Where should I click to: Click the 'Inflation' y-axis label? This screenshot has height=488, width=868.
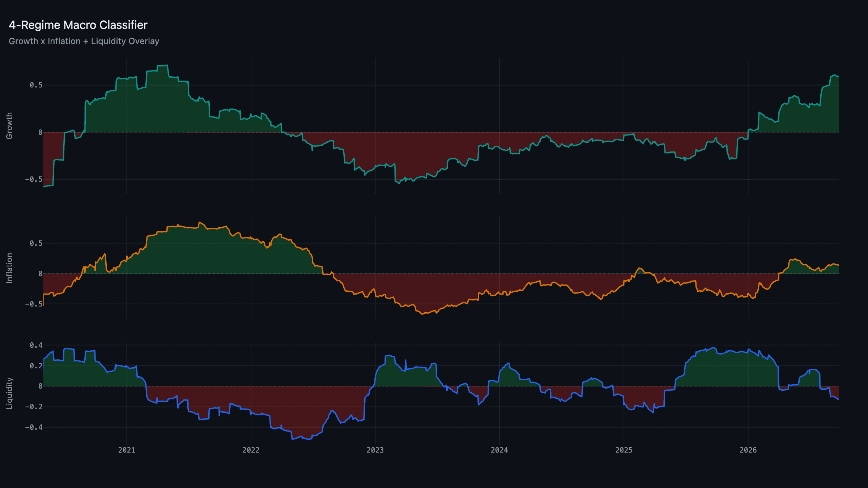click(x=9, y=268)
